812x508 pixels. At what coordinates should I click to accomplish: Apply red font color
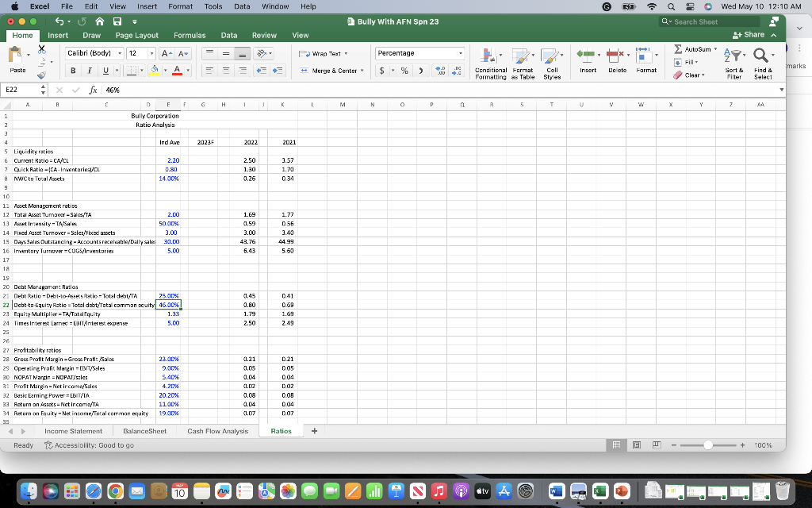177,71
